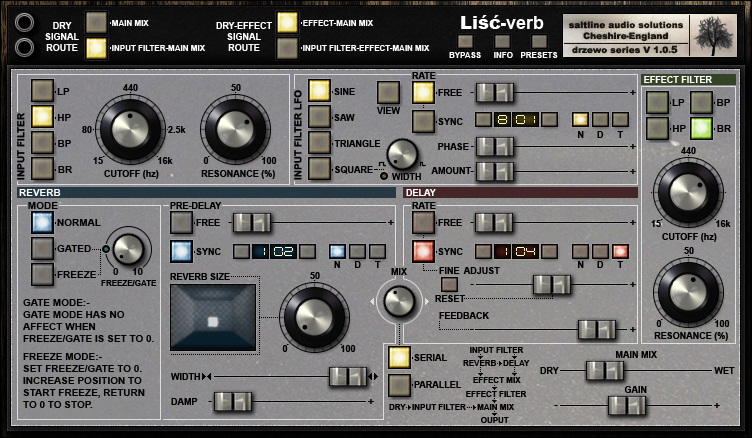Set input filter to BR mode
The width and height of the screenshot is (752, 438).
point(42,168)
